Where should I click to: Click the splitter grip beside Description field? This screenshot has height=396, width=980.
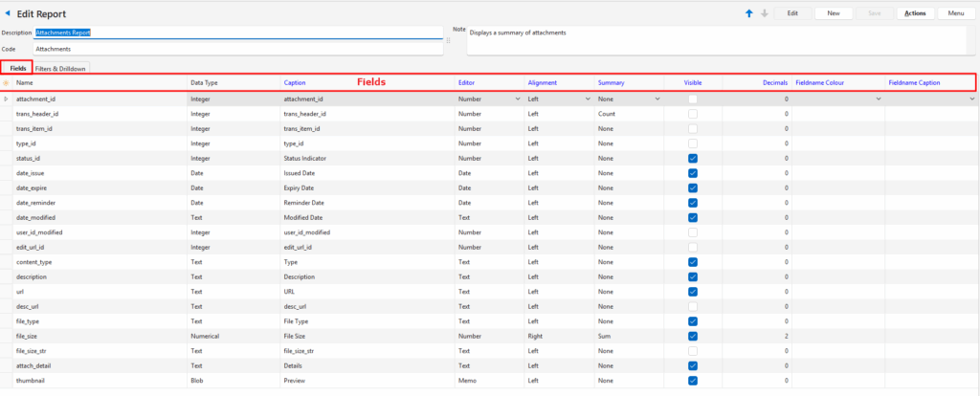point(449,40)
